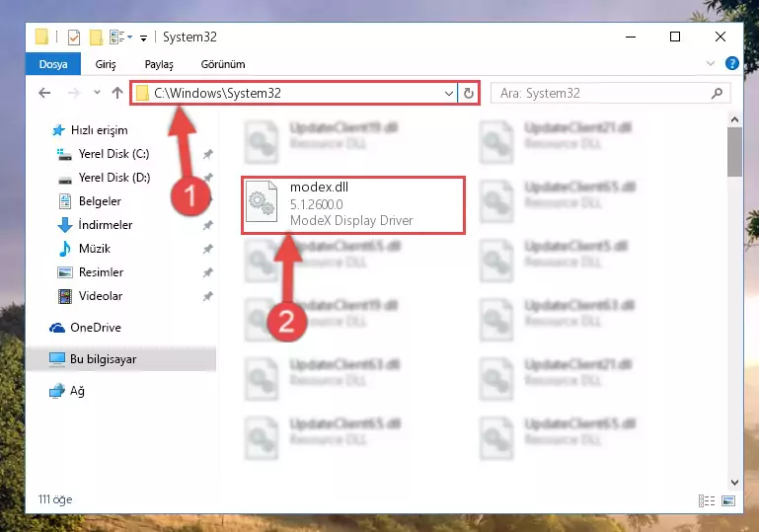Click the pin icon next to İndirmeler
The height and width of the screenshot is (532, 759).
[207, 225]
